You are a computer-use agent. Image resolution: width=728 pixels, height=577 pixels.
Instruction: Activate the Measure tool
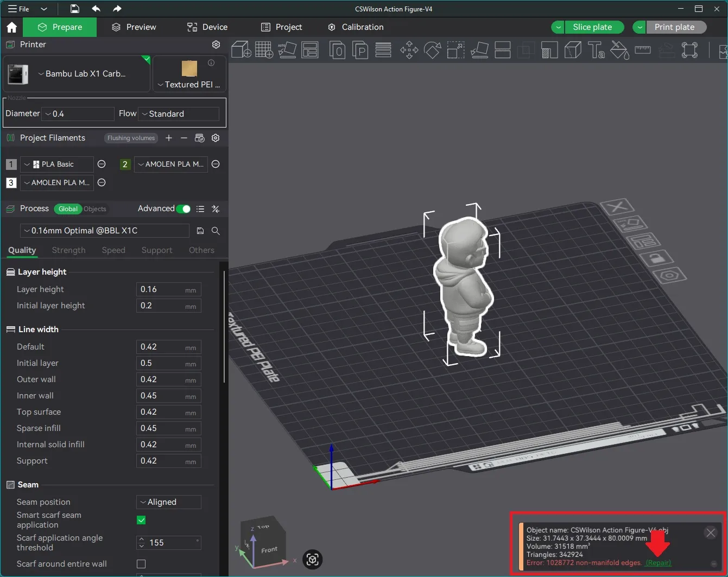point(643,50)
